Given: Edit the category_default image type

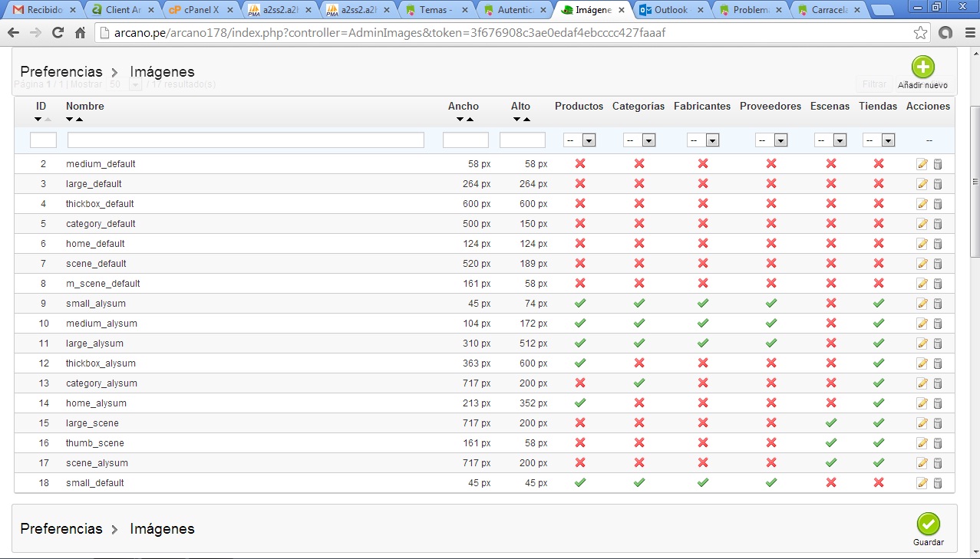Looking at the screenshot, I should pyautogui.click(x=922, y=224).
